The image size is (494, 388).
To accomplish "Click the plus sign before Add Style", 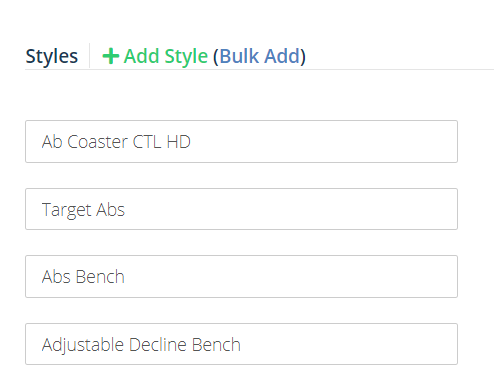I will (111, 56).
